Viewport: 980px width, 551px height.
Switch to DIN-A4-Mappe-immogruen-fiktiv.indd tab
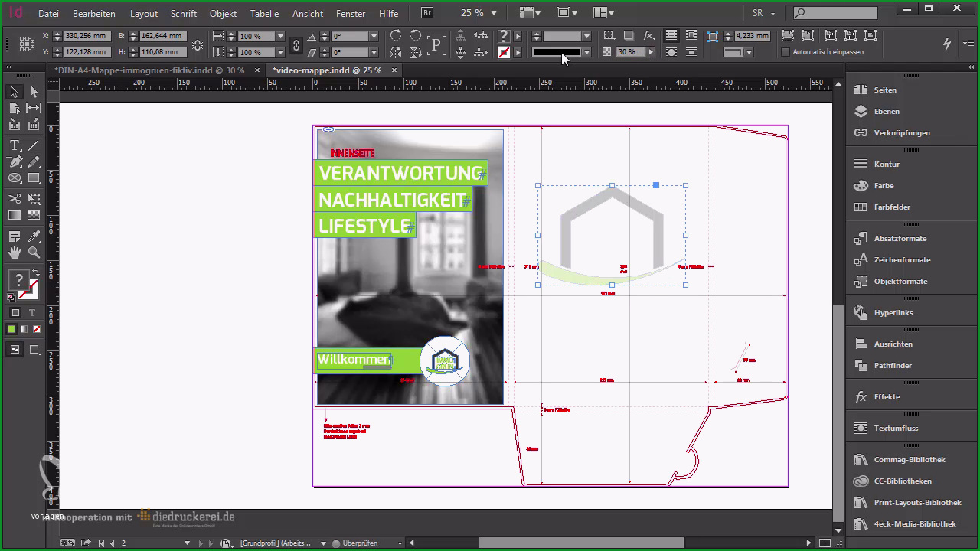point(149,70)
